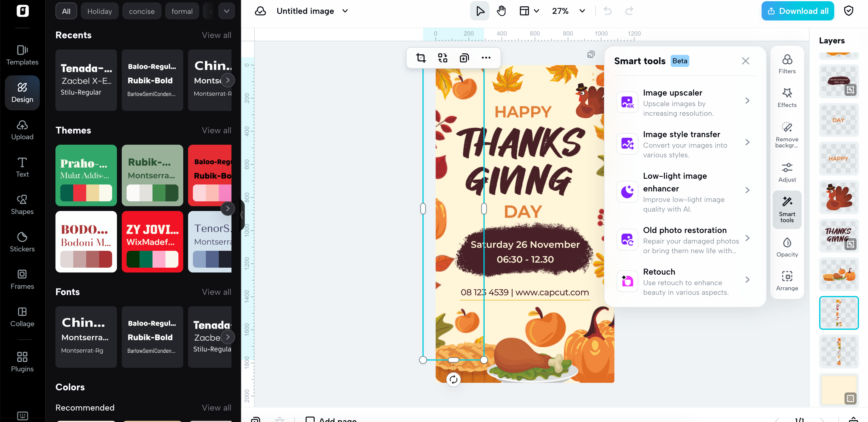This screenshot has height=422, width=868.
Task: Click View all next to Themes
Action: (x=216, y=131)
